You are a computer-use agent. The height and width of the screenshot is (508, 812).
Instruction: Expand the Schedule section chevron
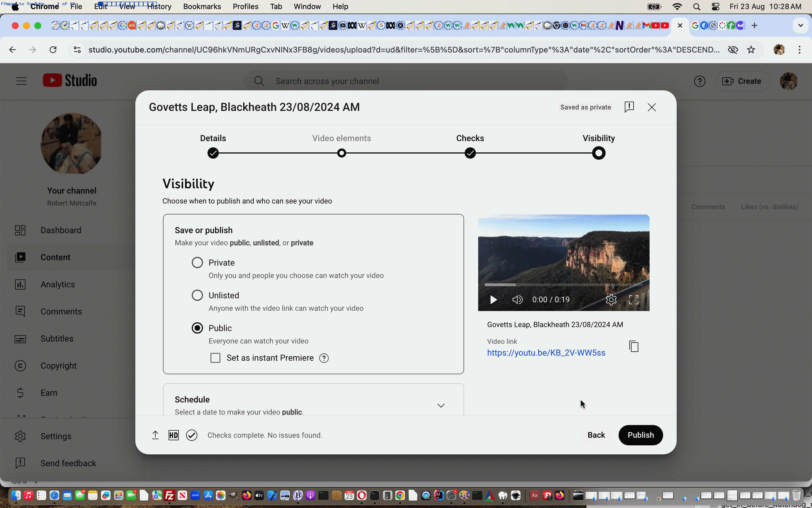tap(441, 406)
